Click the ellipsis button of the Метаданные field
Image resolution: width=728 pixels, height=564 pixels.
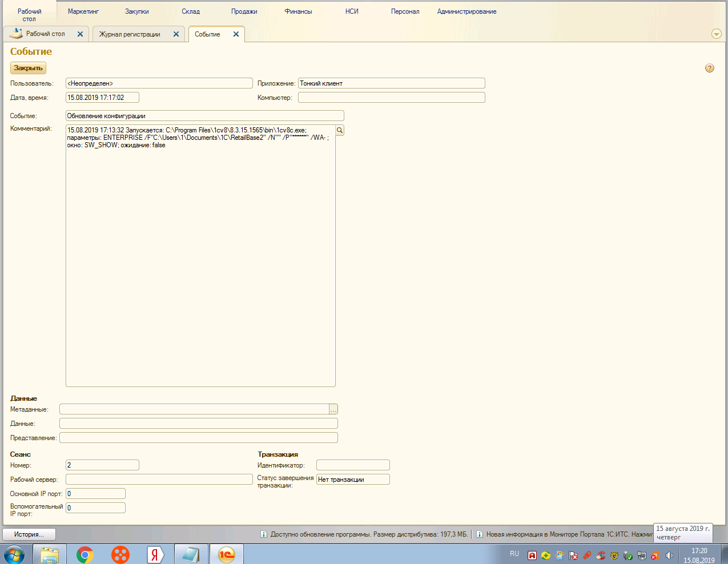coord(333,409)
